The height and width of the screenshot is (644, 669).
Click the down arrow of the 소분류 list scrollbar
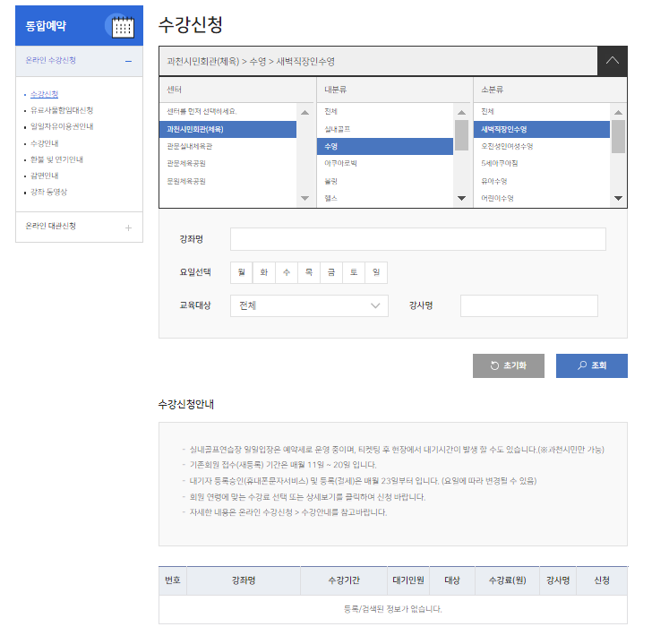coord(618,198)
